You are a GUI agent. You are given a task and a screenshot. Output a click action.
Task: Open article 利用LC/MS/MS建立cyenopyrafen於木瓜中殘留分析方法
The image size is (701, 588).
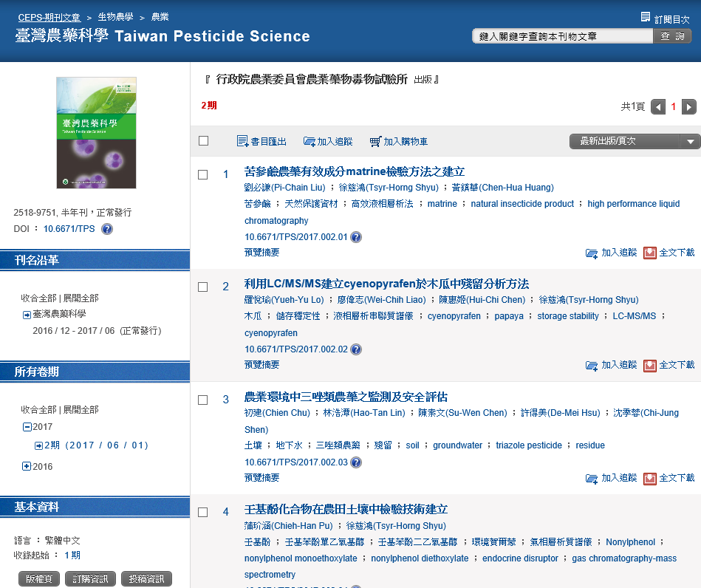click(x=387, y=284)
